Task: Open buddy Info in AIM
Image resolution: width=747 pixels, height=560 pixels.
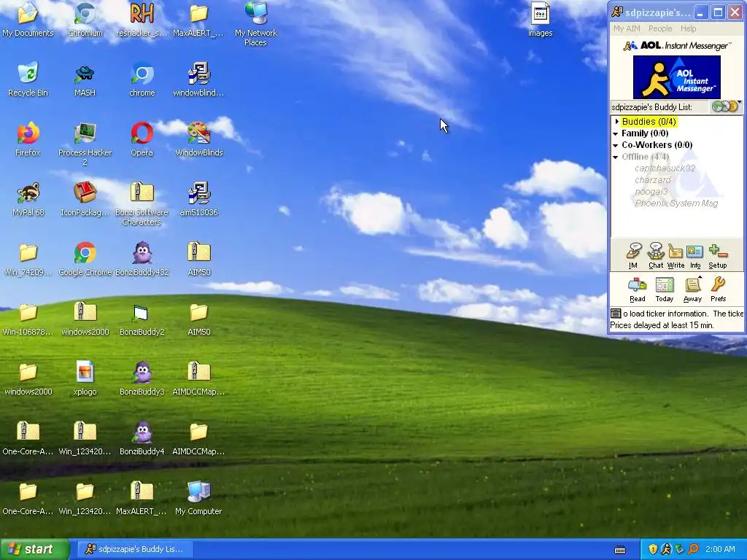Action: [x=695, y=256]
